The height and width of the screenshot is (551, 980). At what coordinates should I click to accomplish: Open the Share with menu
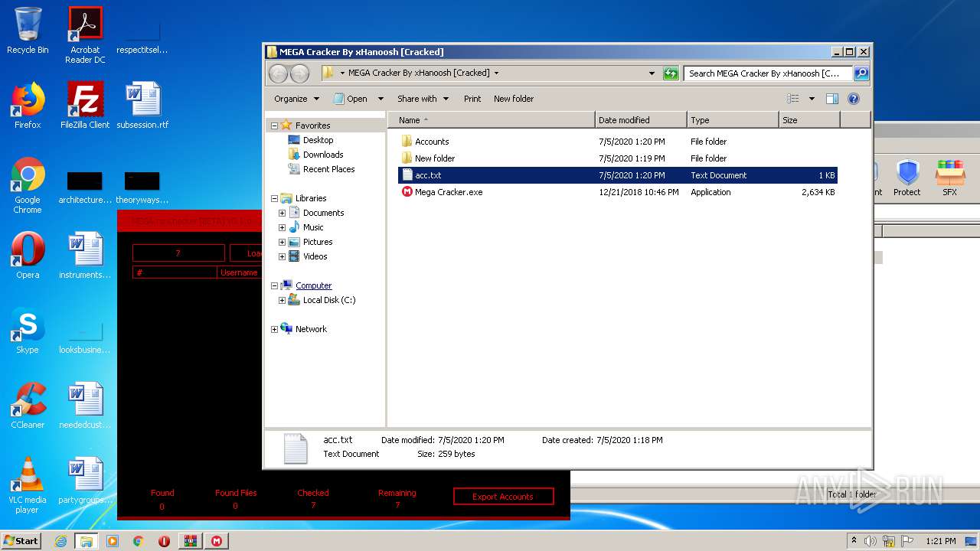[422, 99]
